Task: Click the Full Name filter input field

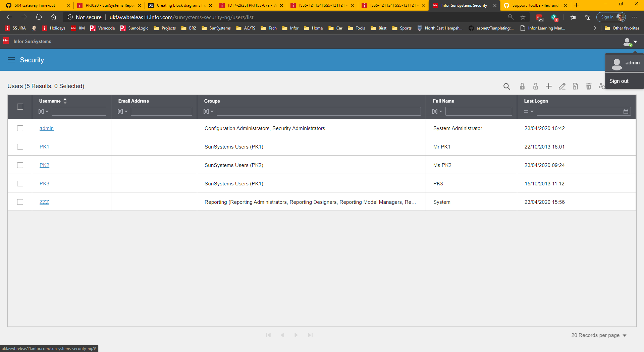Action: point(479,111)
